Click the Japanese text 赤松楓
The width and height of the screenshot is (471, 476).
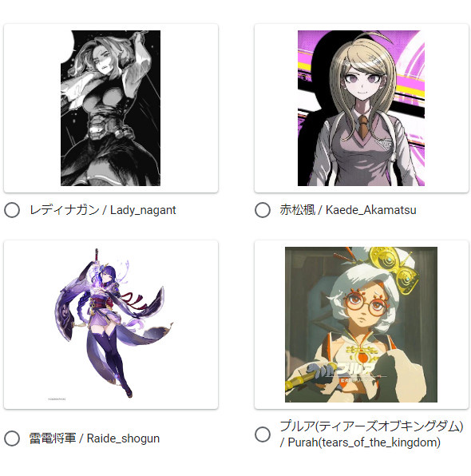click(x=298, y=210)
